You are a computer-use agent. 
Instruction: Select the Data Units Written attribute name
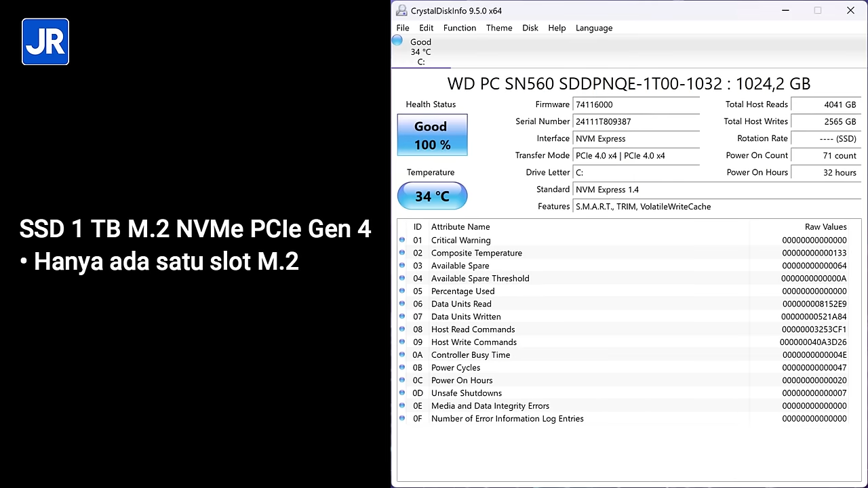466,317
